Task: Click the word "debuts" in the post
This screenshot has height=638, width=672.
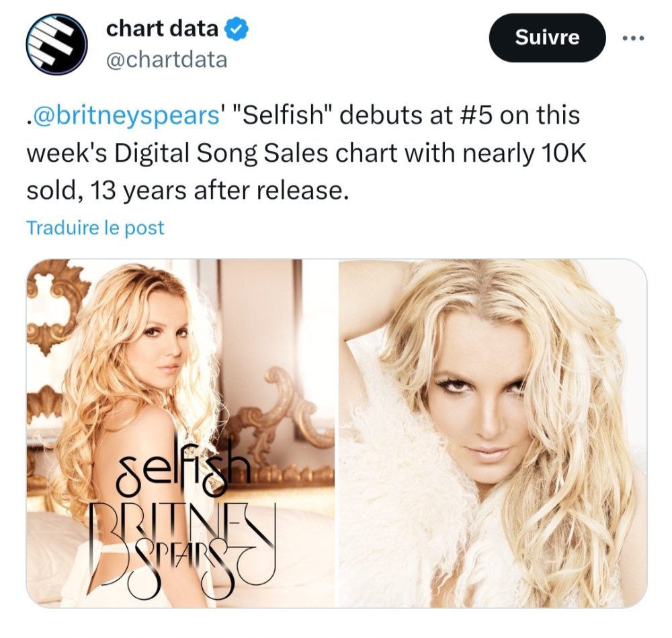Action: [381, 116]
